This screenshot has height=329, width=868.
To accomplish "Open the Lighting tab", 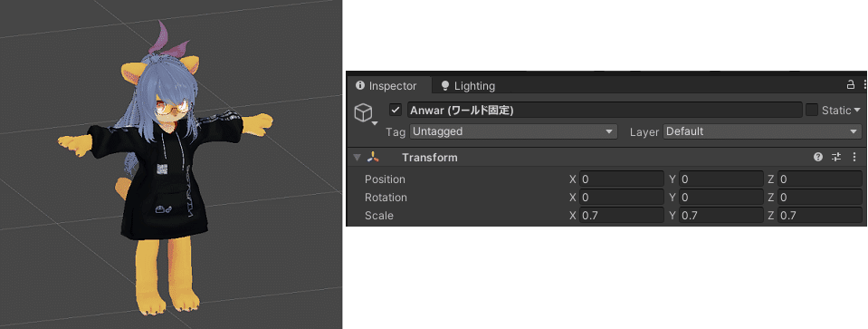I will tap(468, 86).
